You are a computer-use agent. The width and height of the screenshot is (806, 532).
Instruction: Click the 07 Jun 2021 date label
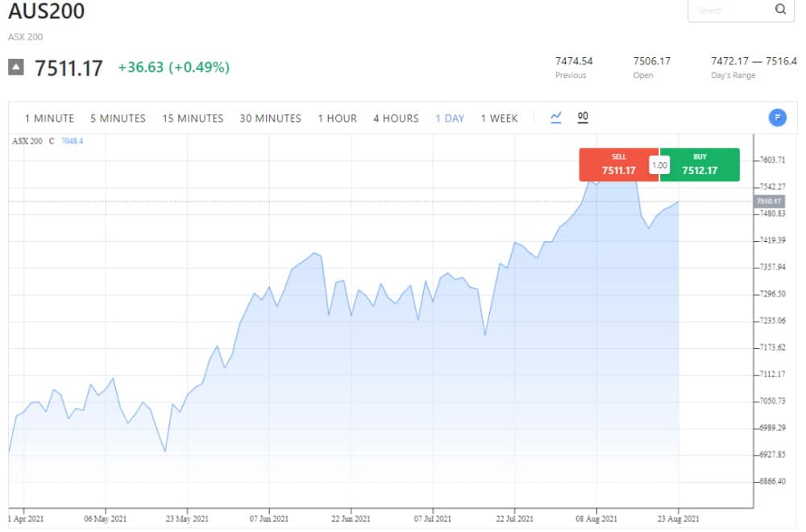pos(269,518)
